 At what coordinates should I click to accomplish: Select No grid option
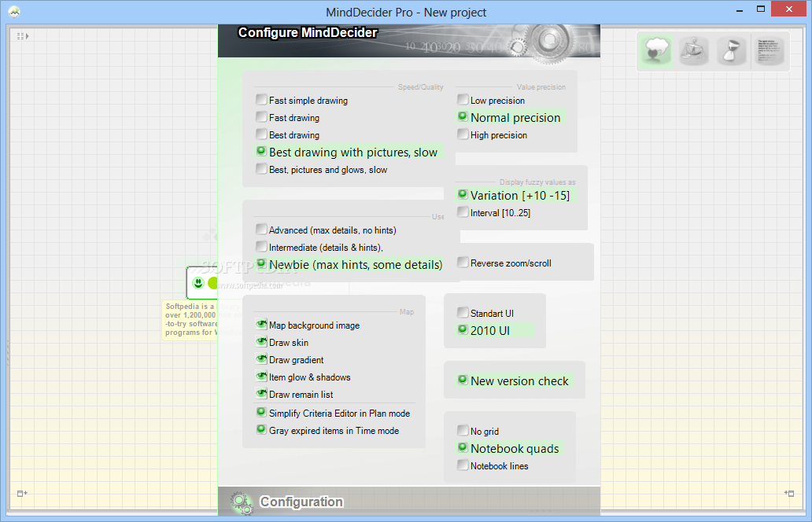478,431
